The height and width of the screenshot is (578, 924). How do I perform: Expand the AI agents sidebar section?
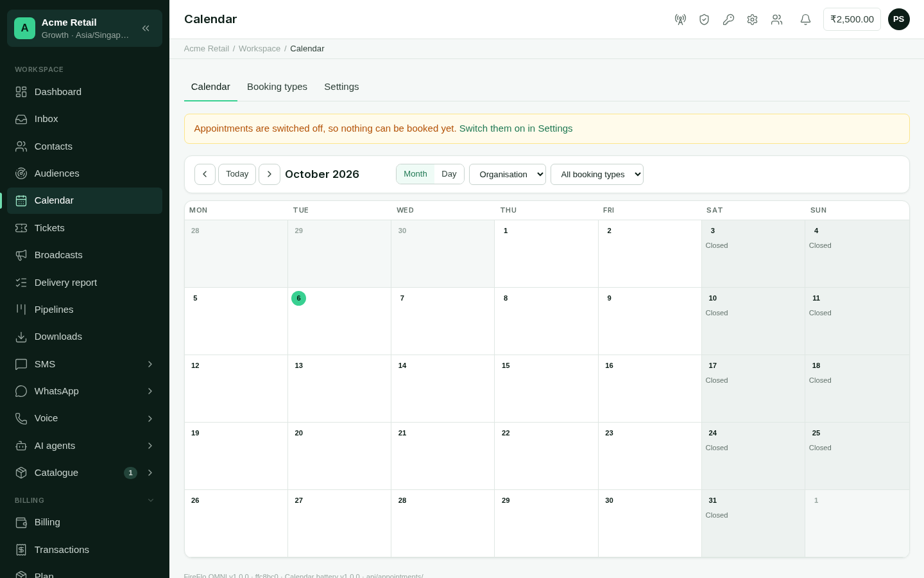tap(85, 446)
